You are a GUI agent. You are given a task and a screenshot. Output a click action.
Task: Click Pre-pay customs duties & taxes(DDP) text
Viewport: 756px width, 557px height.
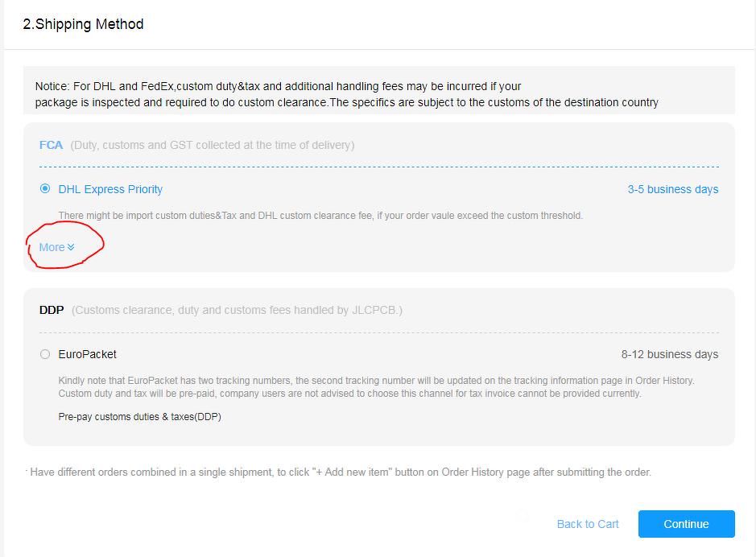[x=139, y=417]
